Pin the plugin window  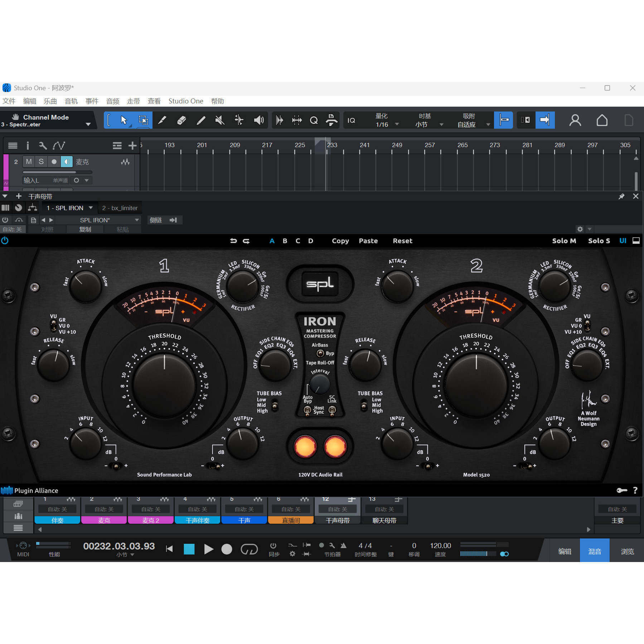(x=621, y=196)
